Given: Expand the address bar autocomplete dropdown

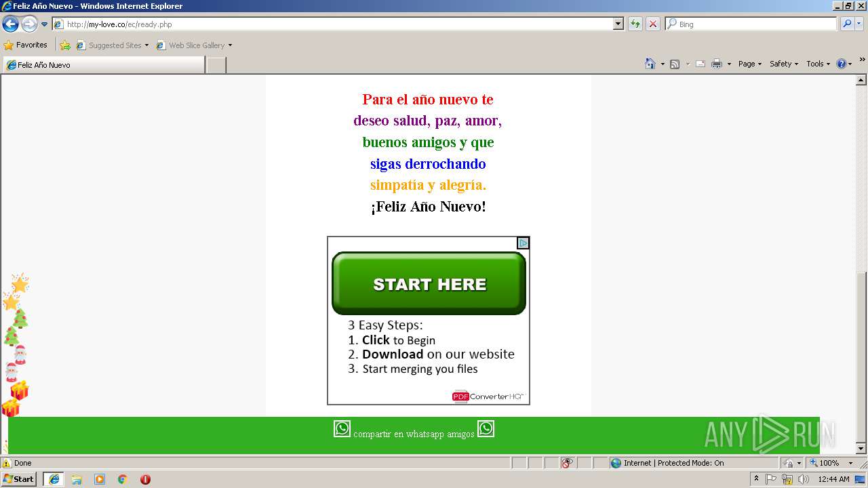Looking at the screenshot, I should tap(618, 24).
